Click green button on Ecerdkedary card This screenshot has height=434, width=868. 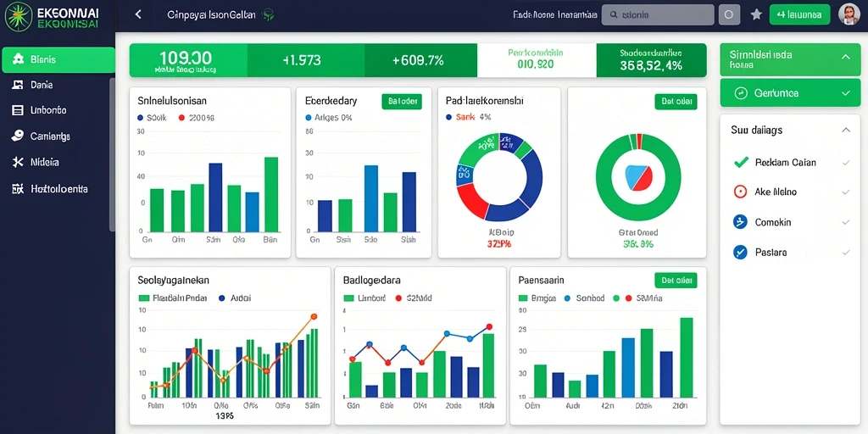point(401,102)
